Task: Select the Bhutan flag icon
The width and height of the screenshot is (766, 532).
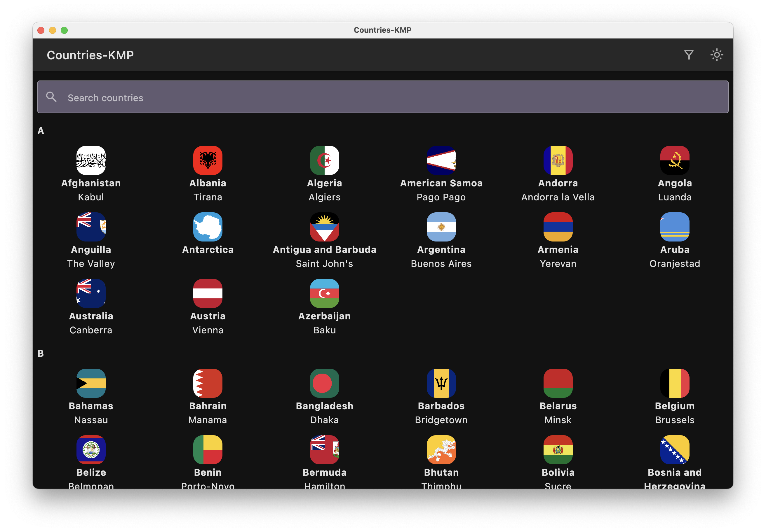Action: pos(441,450)
